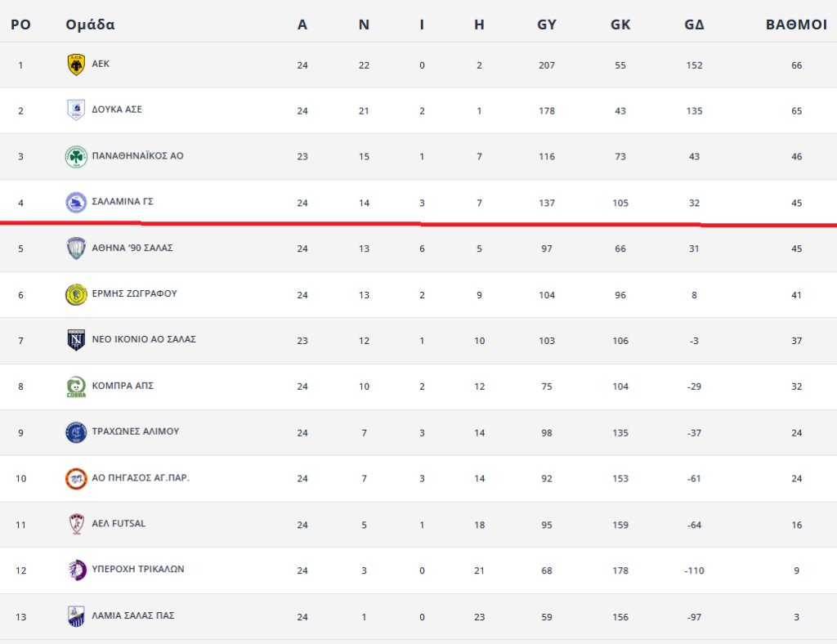
Task: Select the ΝΕΟ ΙΚΟΝΙΟ ΑΟ ΣΑΛΑΣ shield icon
Action: 76,340
